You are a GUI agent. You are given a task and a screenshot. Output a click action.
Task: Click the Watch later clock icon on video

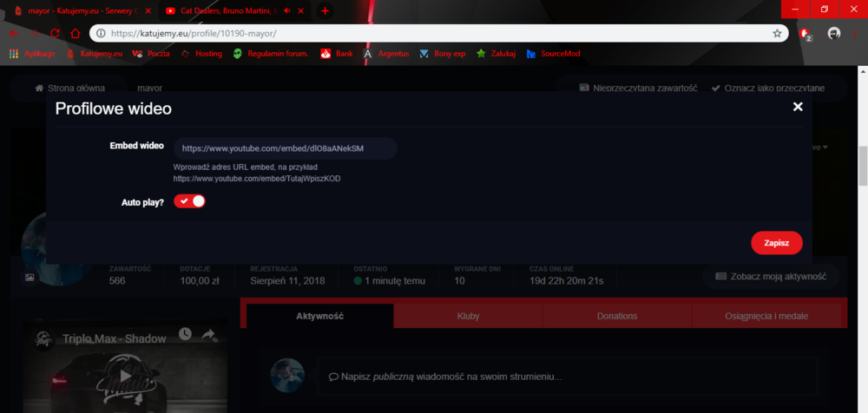[185, 334]
